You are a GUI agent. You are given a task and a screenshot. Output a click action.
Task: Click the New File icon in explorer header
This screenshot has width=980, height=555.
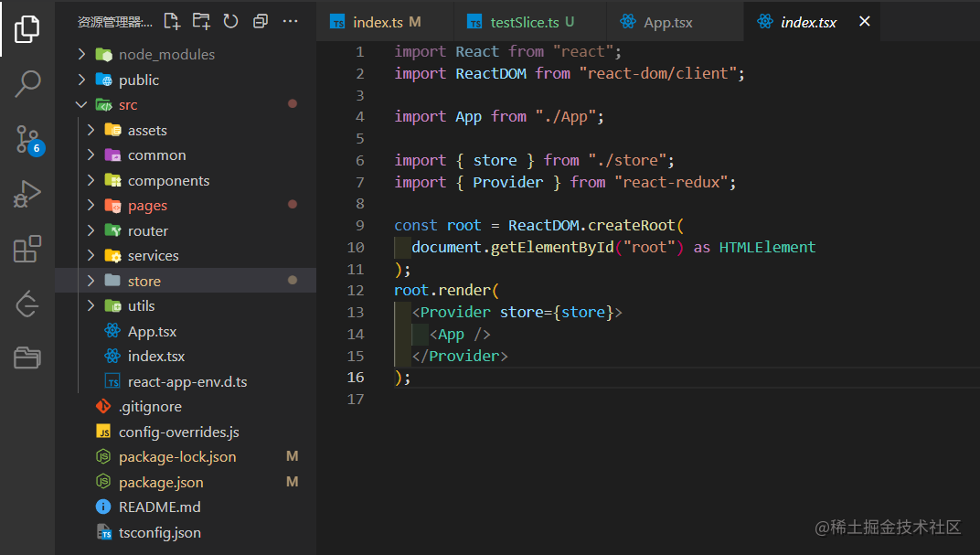pos(172,21)
